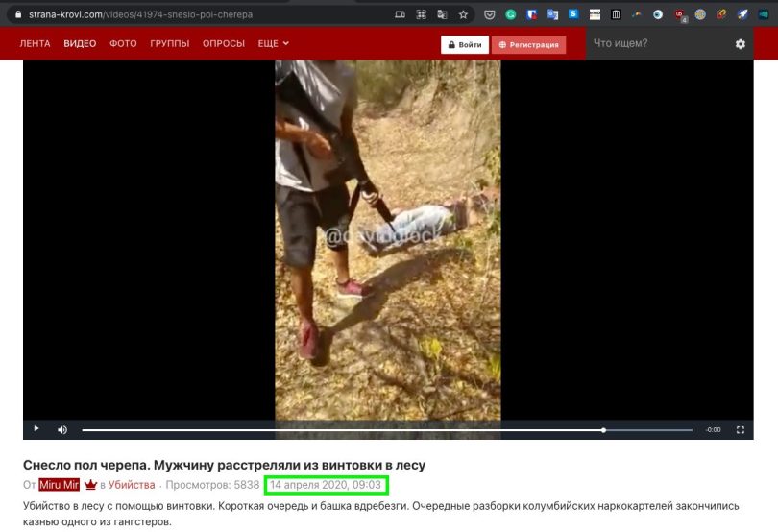This screenshot has width=778, height=532.
Task: Click the Регистрация button
Action: point(529,44)
